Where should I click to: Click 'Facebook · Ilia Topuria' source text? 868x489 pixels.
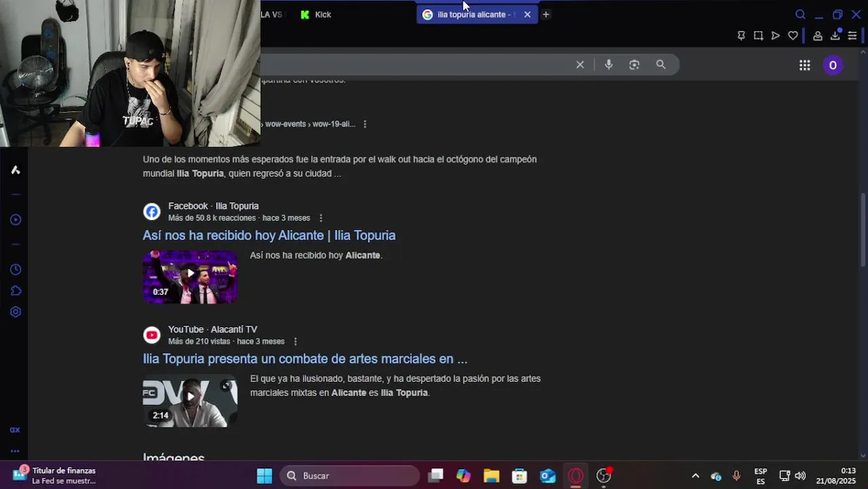pos(213,206)
